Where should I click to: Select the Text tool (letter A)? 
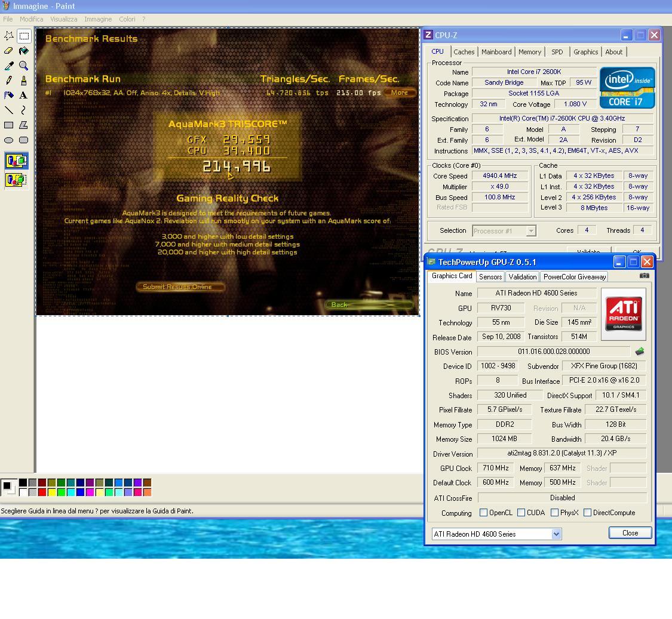tap(24, 95)
